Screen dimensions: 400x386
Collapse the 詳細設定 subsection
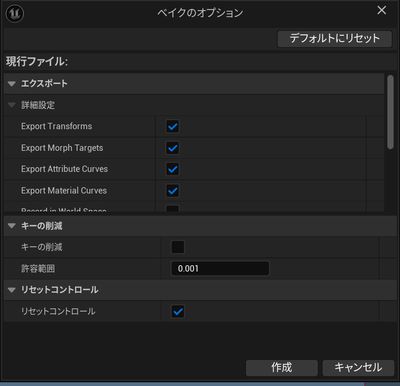12,105
